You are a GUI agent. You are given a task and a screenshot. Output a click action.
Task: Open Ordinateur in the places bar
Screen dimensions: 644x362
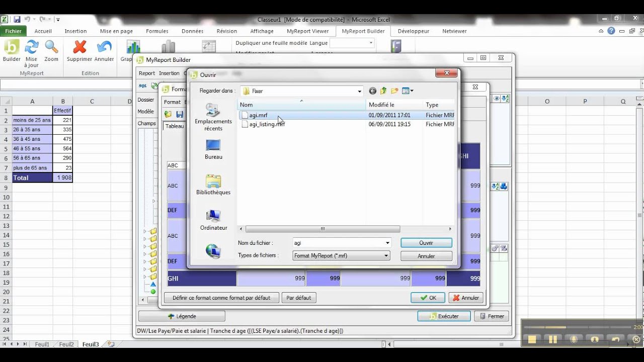pyautogui.click(x=213, y=220)
